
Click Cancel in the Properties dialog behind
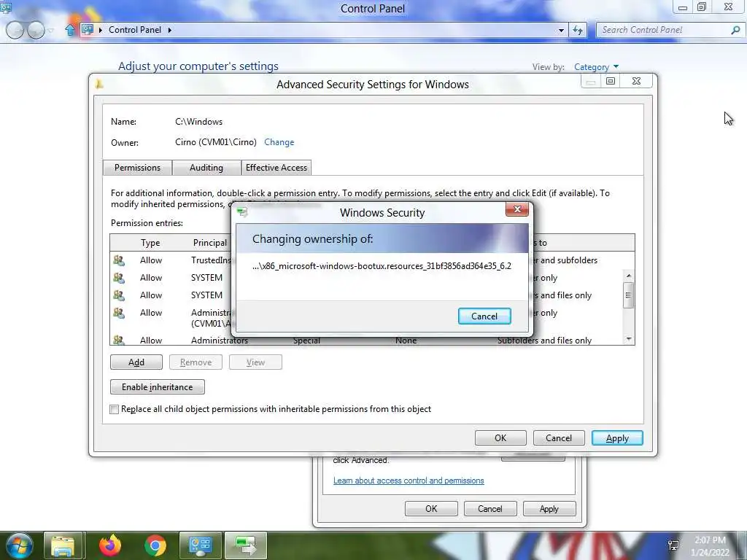click(489, 508)
